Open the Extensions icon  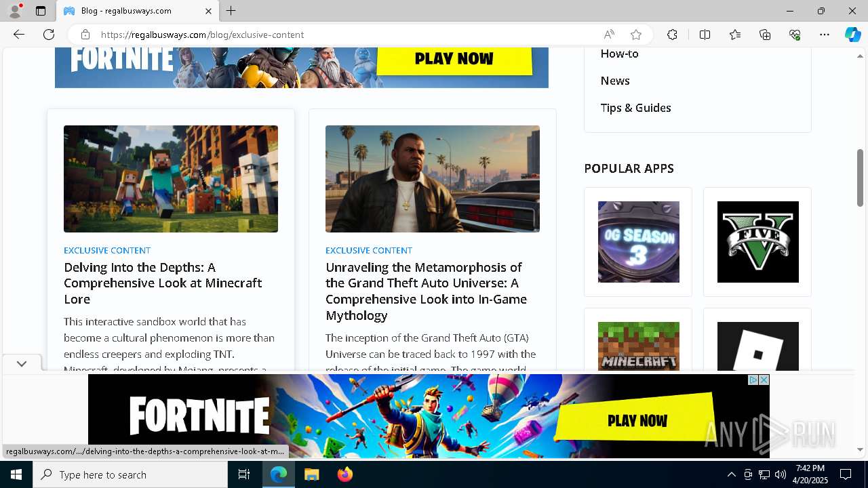(672, 35)
